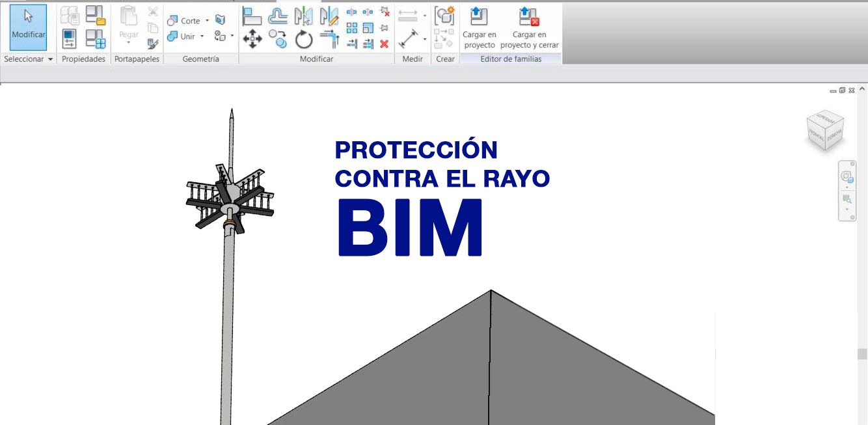Open the Unir dropdown arrow
Image resolution: width=868 pixels, height=425 pixels.
[201, 36]
